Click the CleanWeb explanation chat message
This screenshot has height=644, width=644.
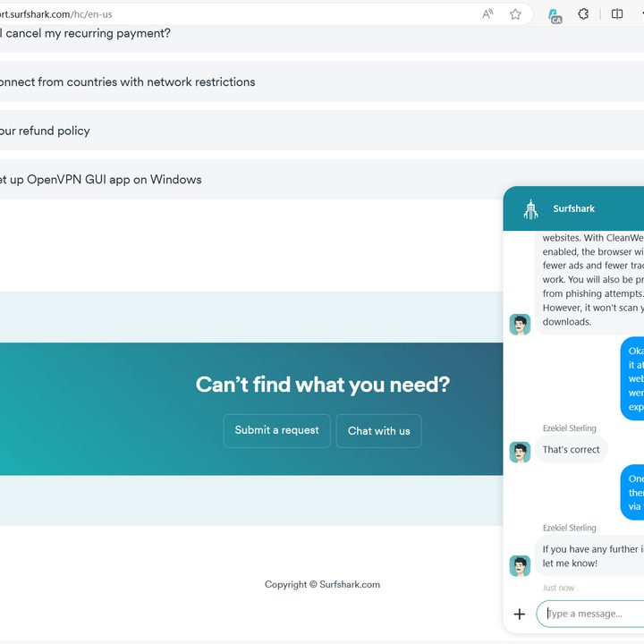click(589, 282)
